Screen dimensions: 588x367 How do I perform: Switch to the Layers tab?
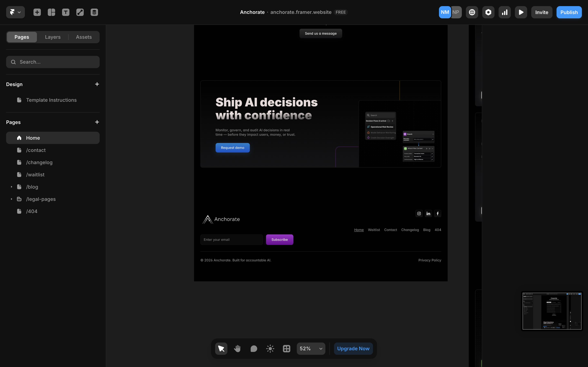point(52,37)
